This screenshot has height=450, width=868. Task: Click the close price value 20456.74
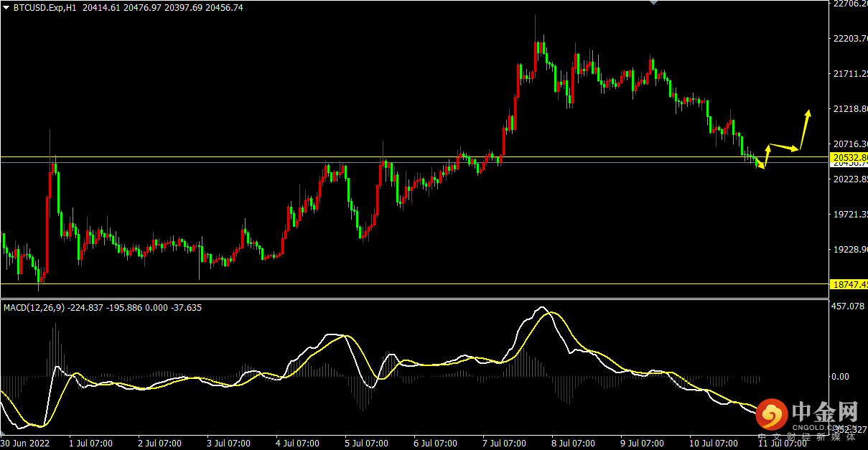pos(223,7)
